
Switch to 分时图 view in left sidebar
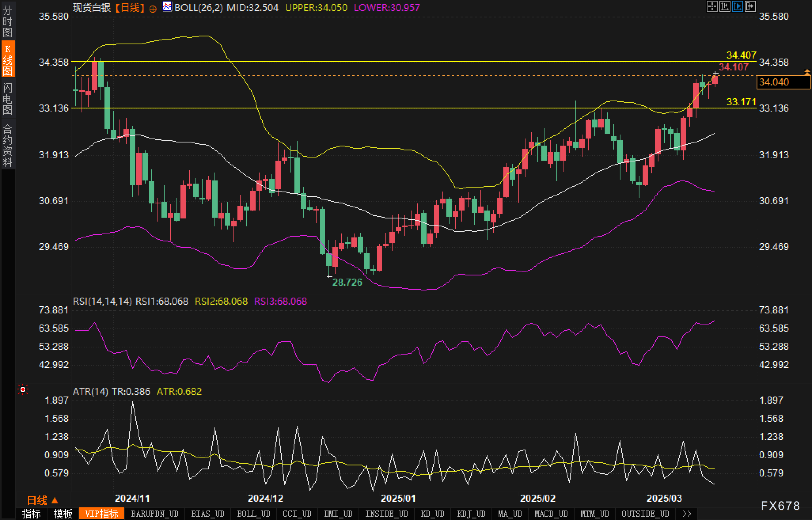pyautogui.click(x=8, y=21)
